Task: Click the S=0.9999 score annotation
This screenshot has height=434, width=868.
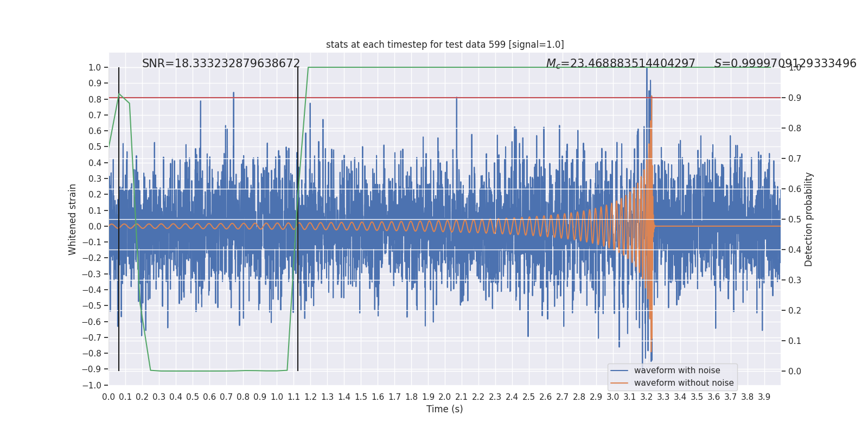Action: (x=785, y=63)
